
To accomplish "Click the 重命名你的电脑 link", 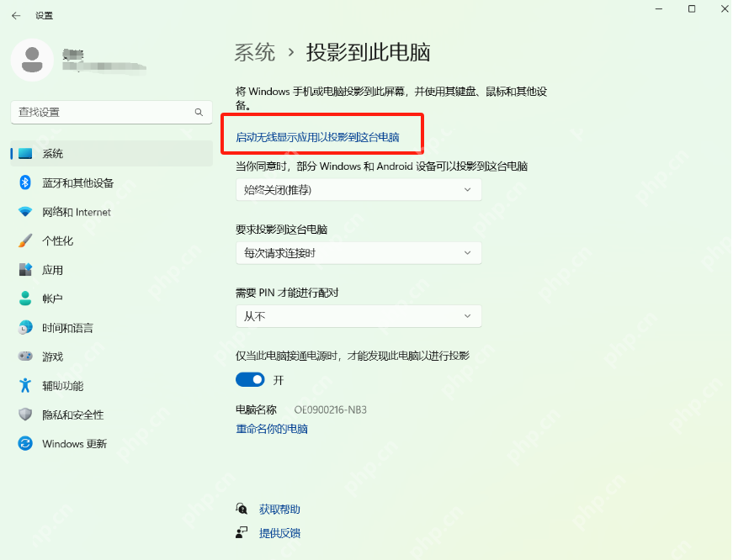I will (272, 429).
